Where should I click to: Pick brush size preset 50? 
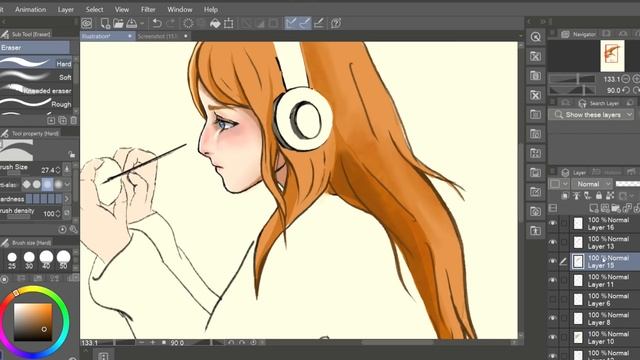pos(63,260)
